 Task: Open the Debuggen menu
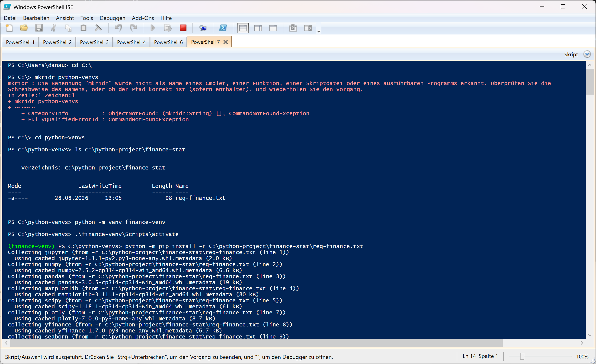112,18
